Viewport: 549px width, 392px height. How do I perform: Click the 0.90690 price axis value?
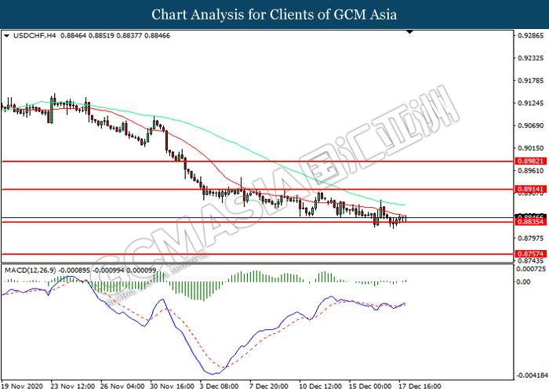(x=531, y=125)
